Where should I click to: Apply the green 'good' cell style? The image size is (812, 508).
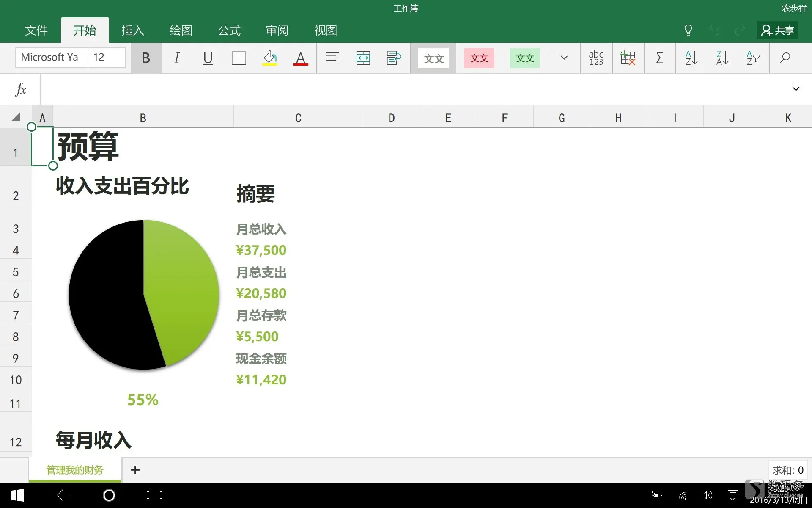525,58
